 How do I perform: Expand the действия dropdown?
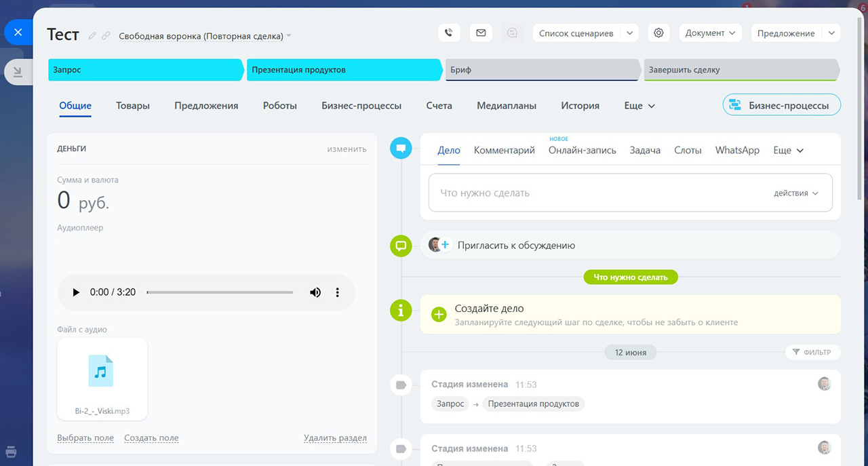(795, 193)
